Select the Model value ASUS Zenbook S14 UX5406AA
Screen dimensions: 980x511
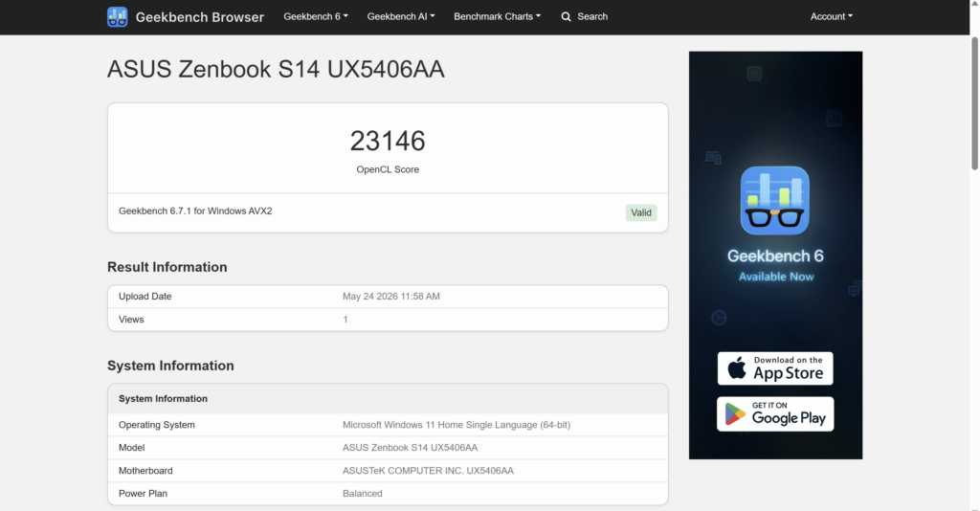[410, 447]
